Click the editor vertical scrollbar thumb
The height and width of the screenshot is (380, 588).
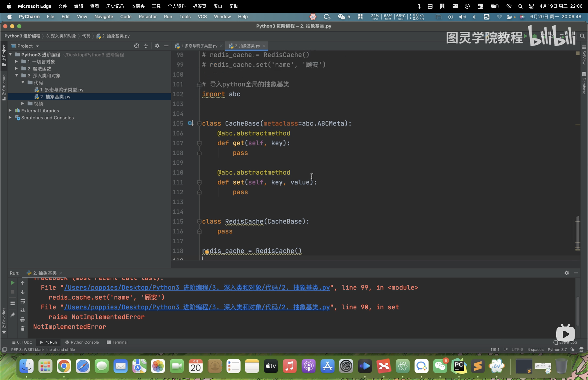(x=578, y=233)
